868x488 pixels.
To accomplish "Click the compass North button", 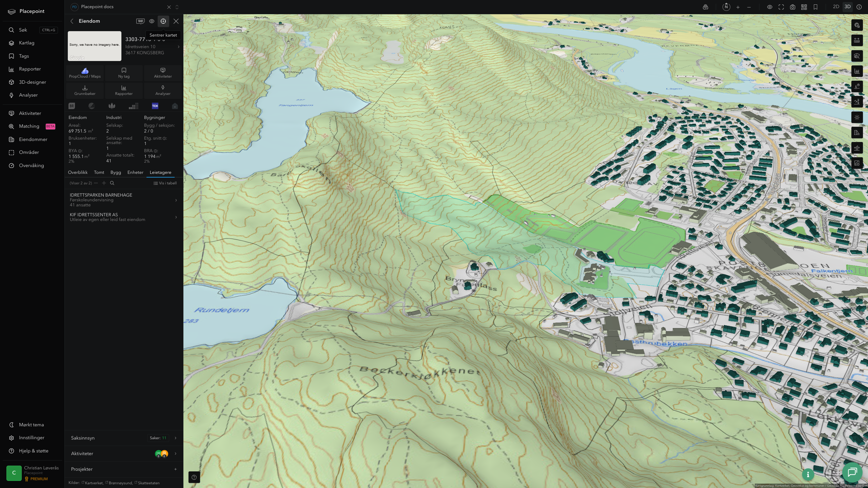I will pos(726,7).
